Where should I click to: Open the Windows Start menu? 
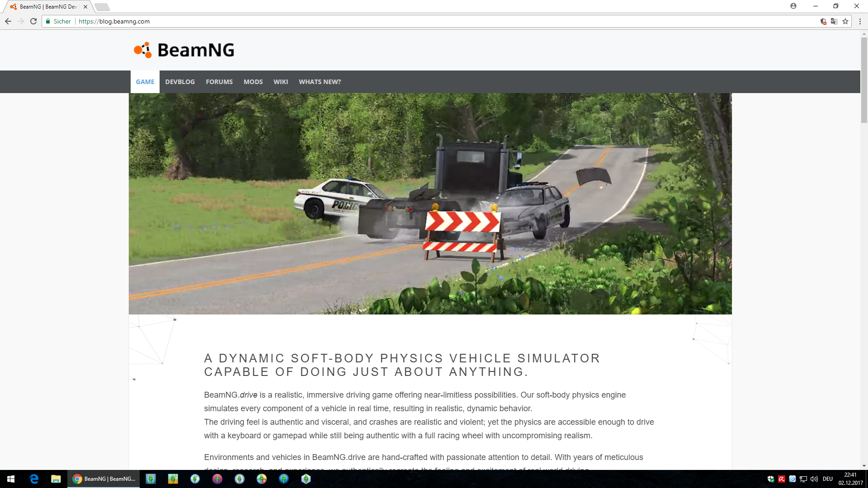[11, 479]
